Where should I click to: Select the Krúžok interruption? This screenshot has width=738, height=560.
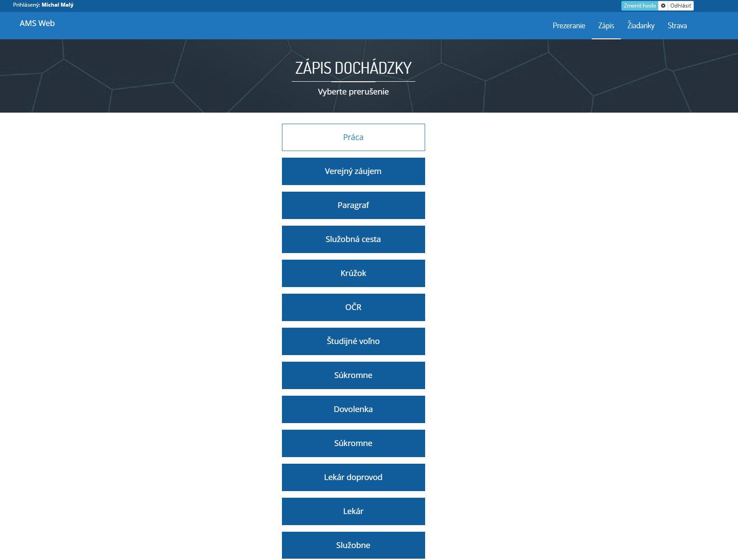pos(353,273)
